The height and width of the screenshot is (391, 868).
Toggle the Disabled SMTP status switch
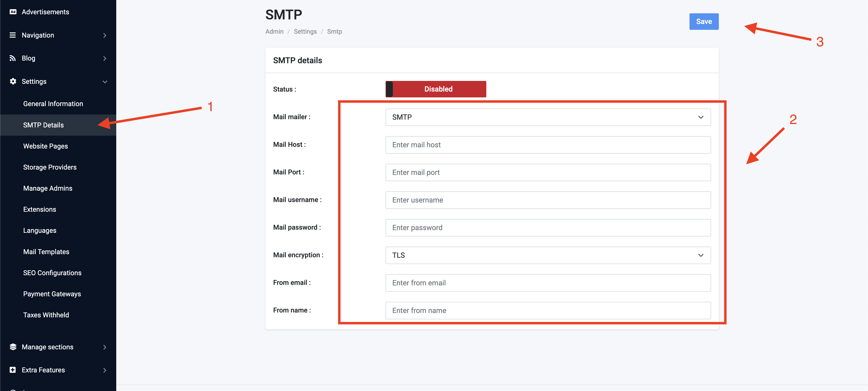coord(435,89)
